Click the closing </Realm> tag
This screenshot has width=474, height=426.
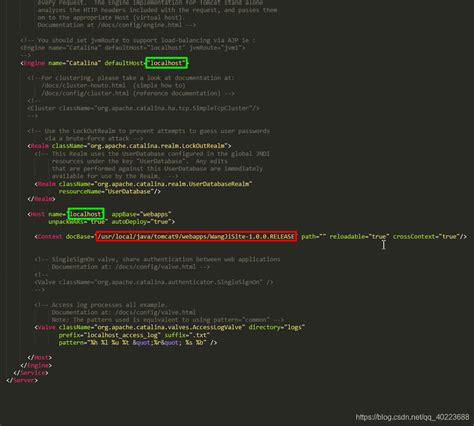coord(42,199)
